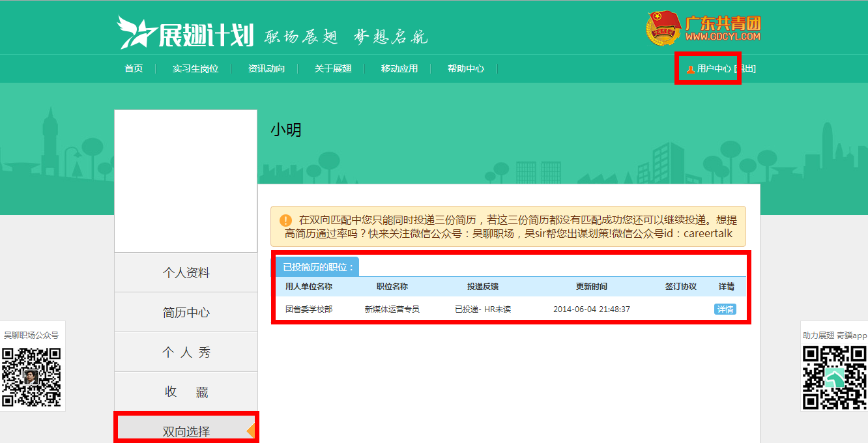Open 个人资料 in the sidebar
The height and width of the screenshot is (443, 868).
[186, 273]
